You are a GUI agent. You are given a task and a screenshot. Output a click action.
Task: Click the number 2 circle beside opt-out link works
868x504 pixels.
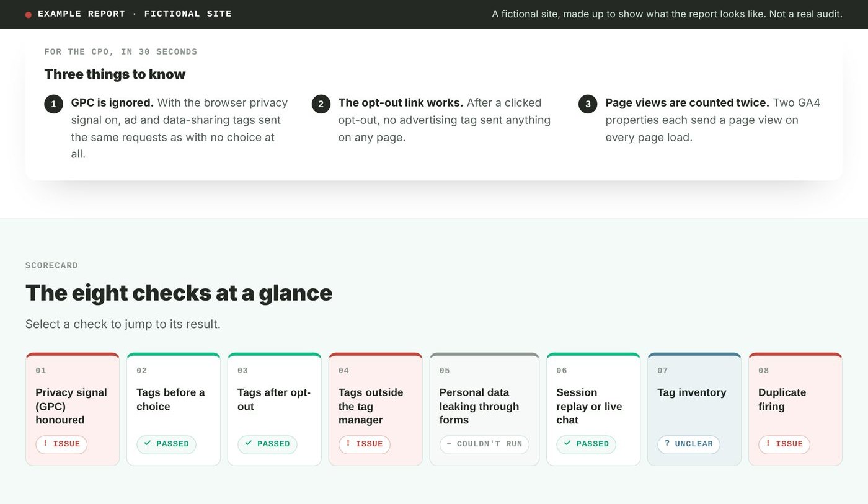click(321, 104)
